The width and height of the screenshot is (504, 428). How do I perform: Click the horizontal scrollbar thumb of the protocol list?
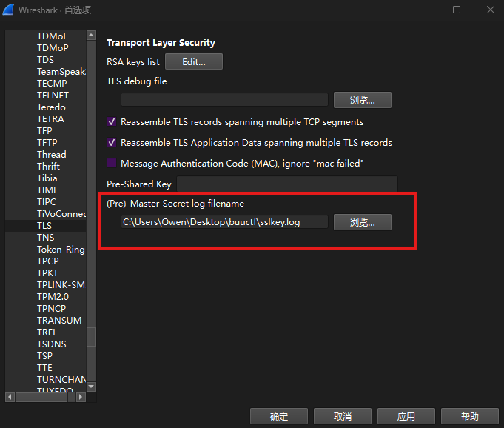[41, 397]
